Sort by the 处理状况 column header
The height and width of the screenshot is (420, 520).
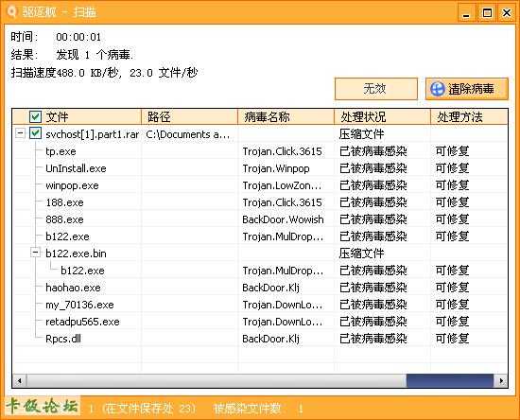pos(382,116)
